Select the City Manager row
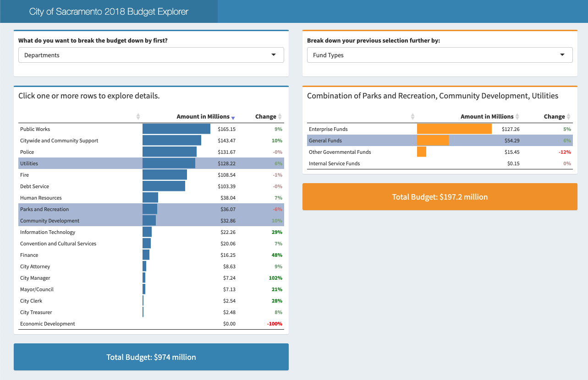588x380 pixels. click(x=151, y=278)
